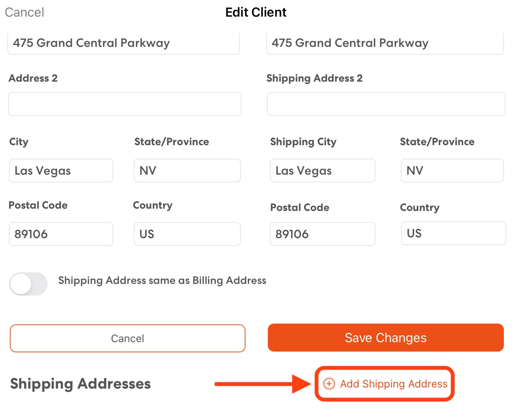The width and height of the screenshot is (522, 420).
Task: Toggle Shipping Address same as Billing Address
Action: pos(28,284)
